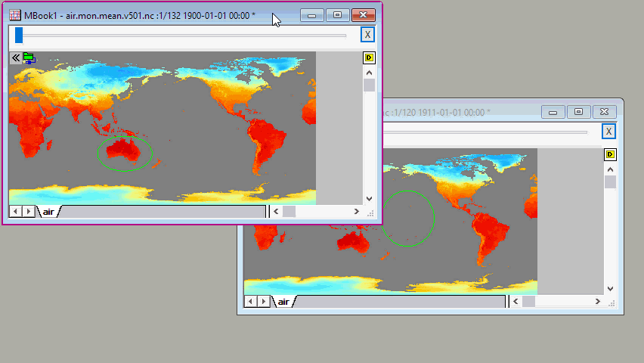Screen dimensions: 644x363
Task: Close the slider bar with X in MBook1
Action: pos(367,35)
